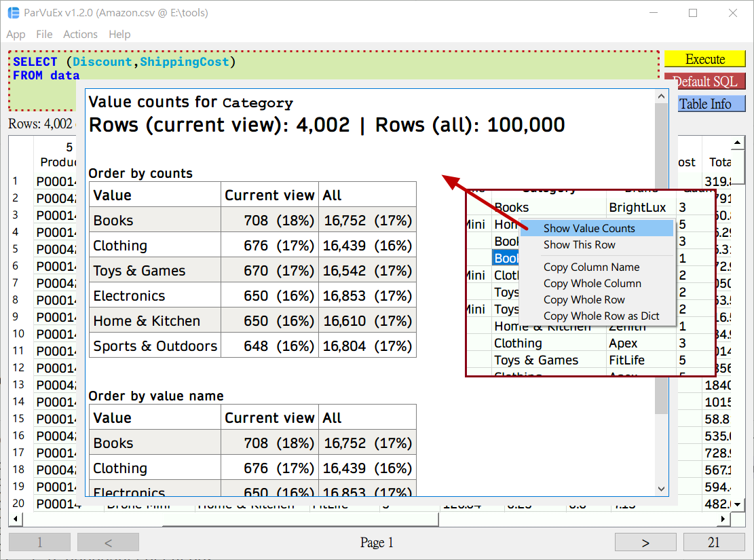Click Clothing row in Order by counts table
Image resolution: width=754 pixels, height=560 pixels.
click(252, 245)
